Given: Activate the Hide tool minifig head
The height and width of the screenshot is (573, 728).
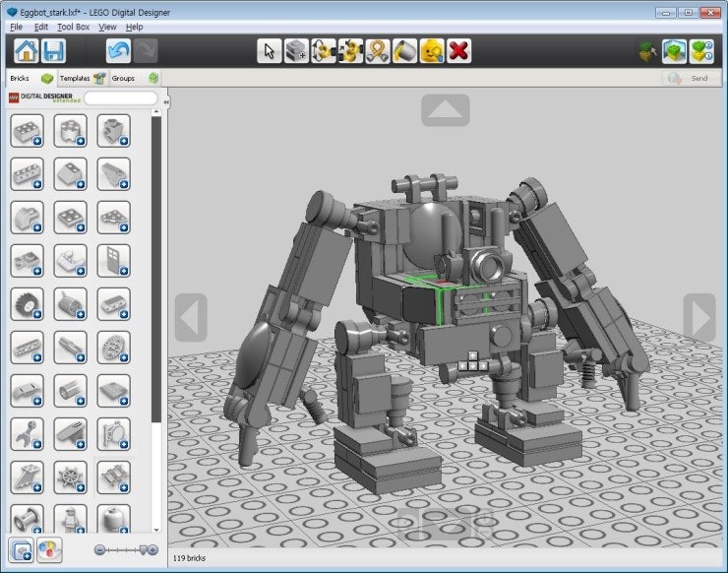Looking at the screenshot, I should point(432,50).
